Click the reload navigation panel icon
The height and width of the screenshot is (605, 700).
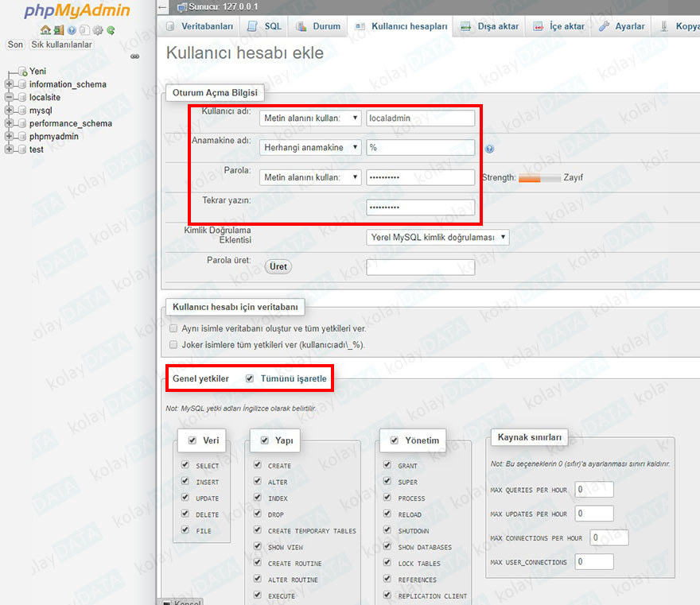111,30
